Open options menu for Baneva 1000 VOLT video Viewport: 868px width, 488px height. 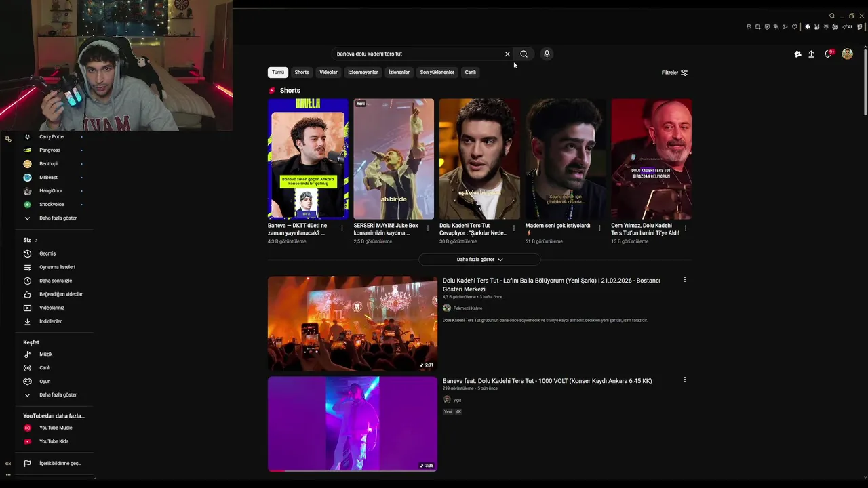(x=685, y=380)
